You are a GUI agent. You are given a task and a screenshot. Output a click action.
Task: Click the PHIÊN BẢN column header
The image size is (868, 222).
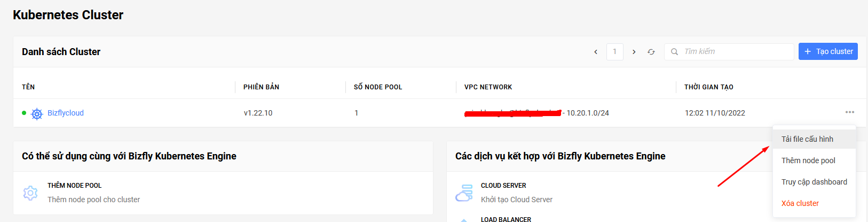(261, 87)
